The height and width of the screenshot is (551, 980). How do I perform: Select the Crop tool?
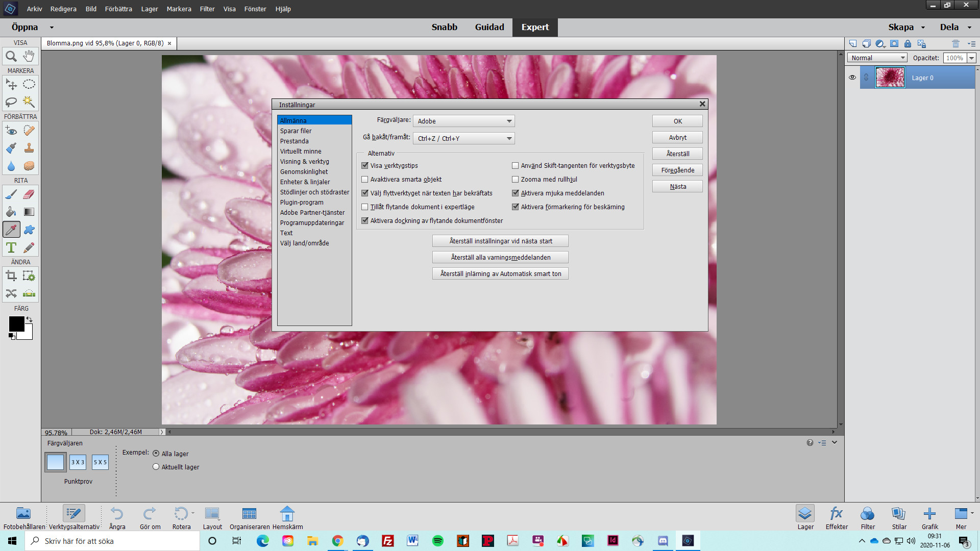[x=11, y=275]
